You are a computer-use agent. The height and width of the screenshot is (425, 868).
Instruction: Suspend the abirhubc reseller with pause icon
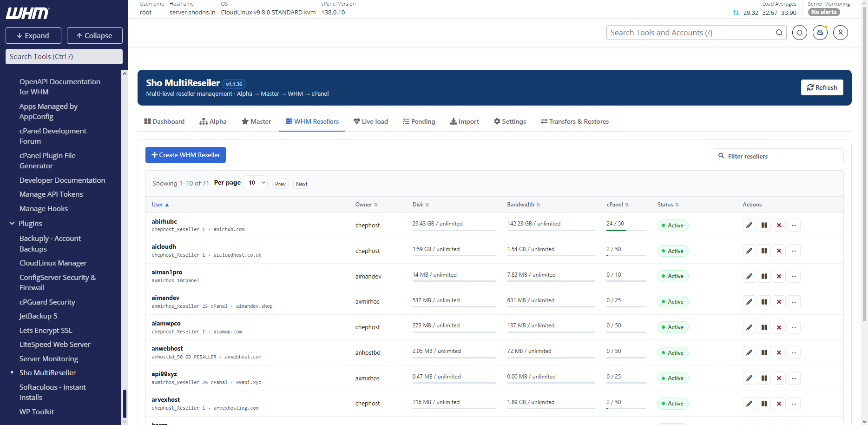point(764,226)
